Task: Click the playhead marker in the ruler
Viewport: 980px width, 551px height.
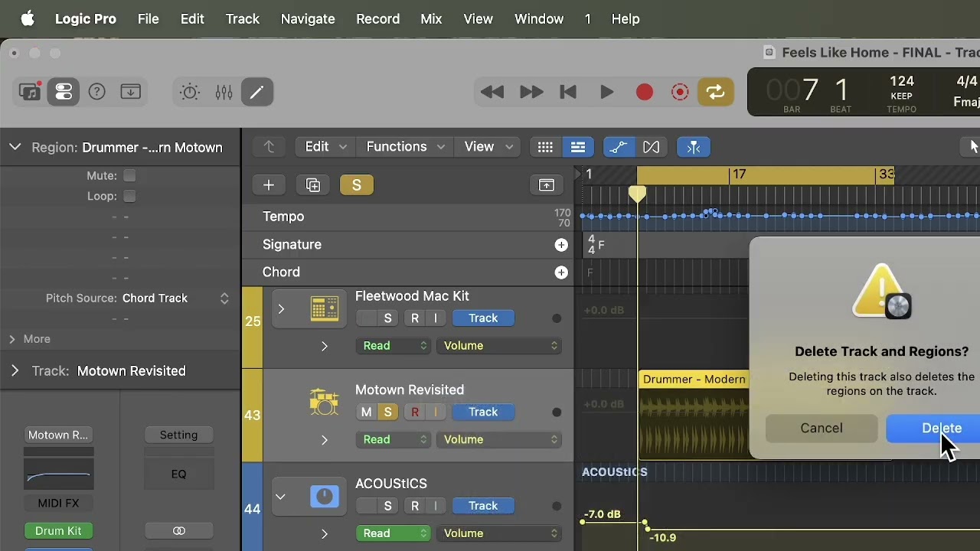Action: pyautogui.click(x=637, y=194)
